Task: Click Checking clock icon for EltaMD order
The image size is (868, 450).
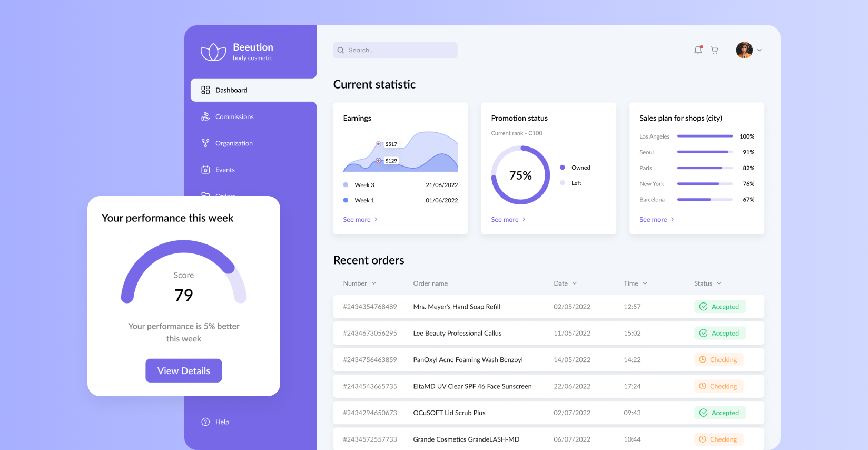Action: click(703, 386)
